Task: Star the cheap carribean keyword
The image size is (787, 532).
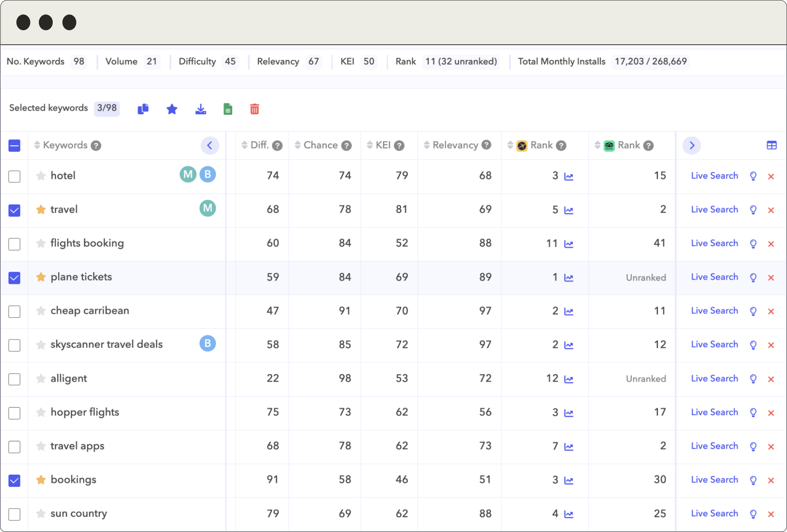Action: click(x=41, y=311)
